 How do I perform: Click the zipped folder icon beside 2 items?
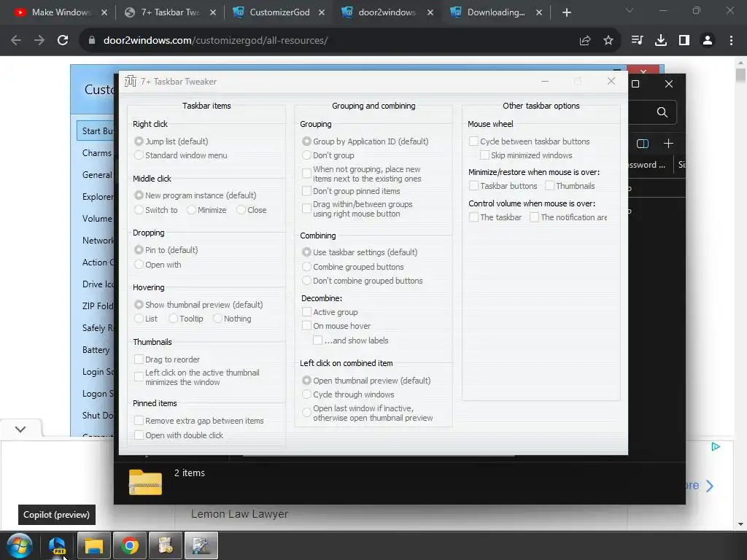click(145, 482)
